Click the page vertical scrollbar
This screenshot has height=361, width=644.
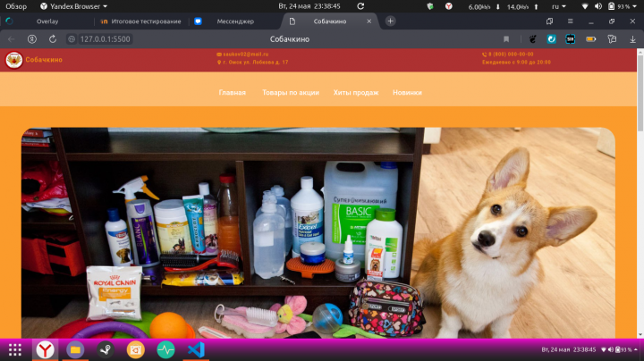640,92
